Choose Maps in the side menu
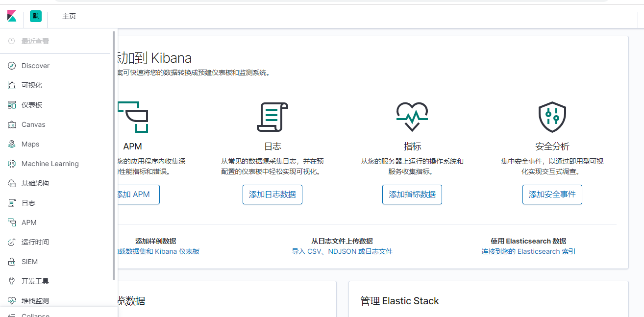This screenshot has height=317, width=644. click(30, 144)
